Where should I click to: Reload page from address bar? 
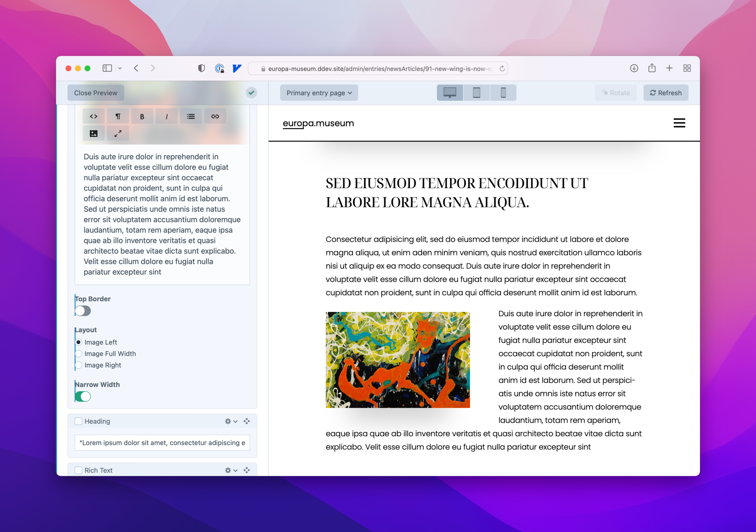pos(502,69)
